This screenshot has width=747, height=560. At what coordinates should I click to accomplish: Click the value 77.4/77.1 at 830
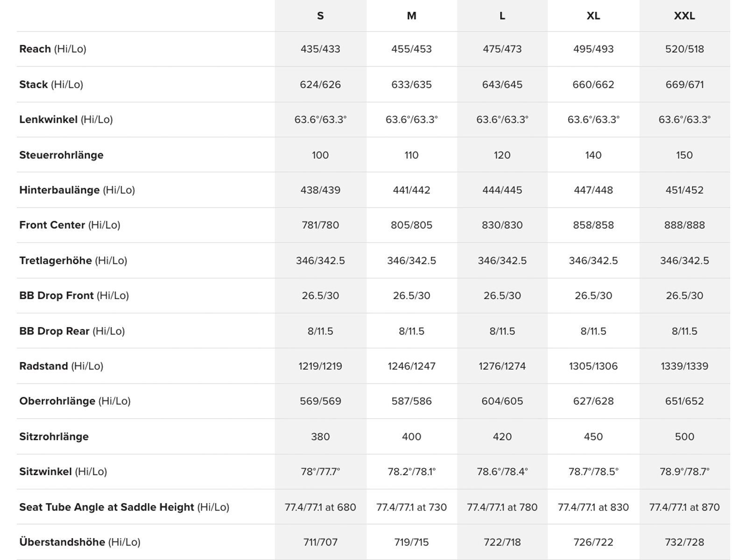point(593,507)
